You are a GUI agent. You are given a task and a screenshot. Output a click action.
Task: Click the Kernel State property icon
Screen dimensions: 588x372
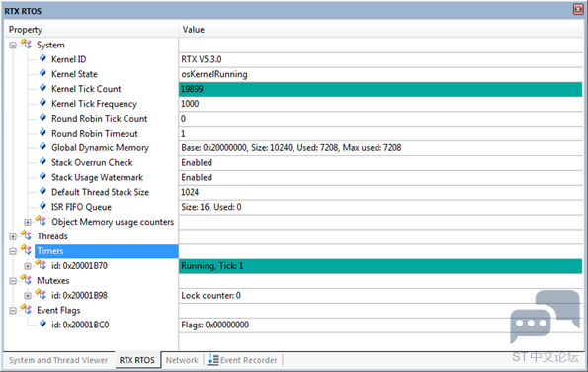pos(42,73)
